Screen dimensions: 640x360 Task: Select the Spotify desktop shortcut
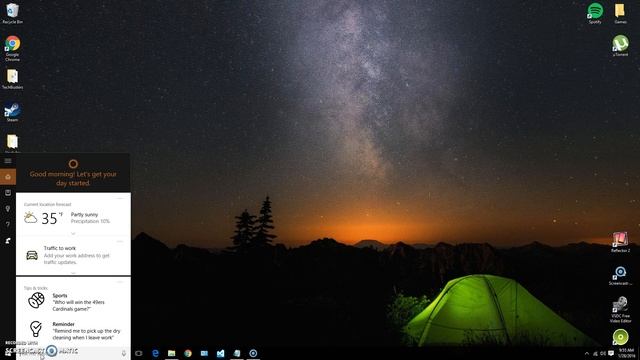coord(595,13)
